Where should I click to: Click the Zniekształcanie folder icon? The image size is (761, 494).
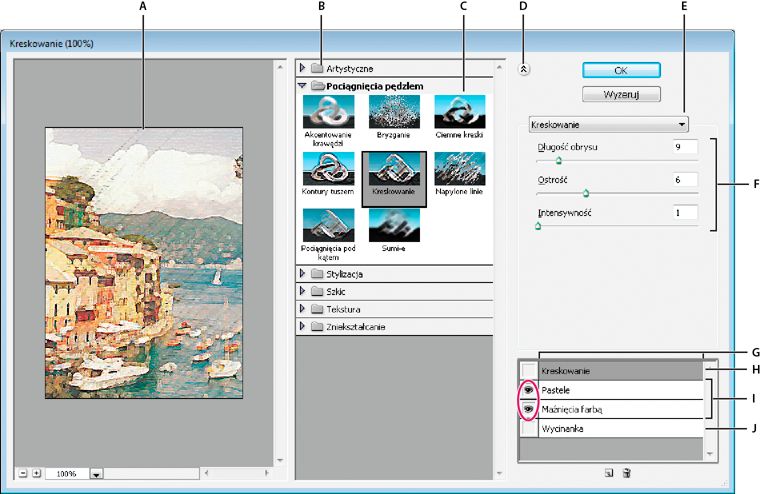pos(317,326)
